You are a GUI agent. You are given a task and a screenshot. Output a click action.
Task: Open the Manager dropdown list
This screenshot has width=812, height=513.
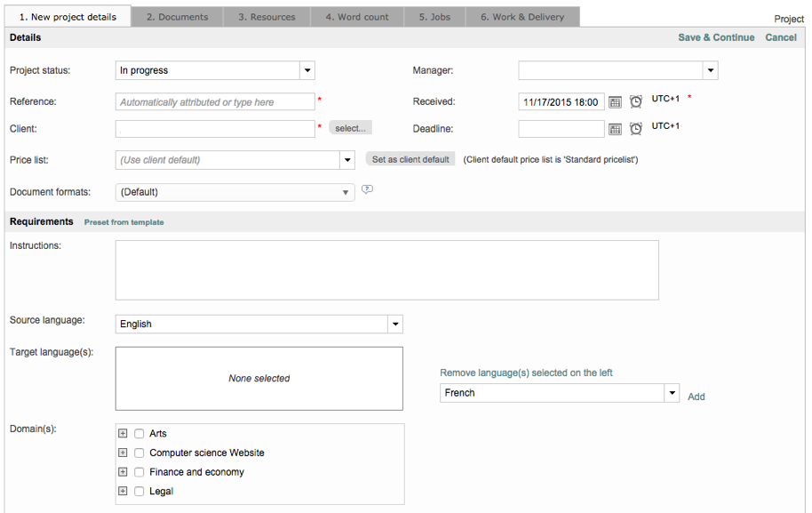[x=710, y=71]
